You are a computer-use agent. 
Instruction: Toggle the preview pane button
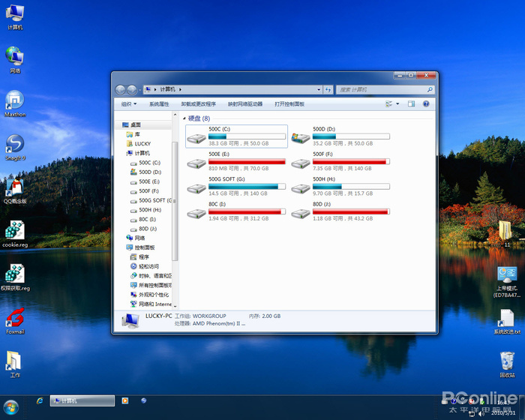[x=411, y=103]
